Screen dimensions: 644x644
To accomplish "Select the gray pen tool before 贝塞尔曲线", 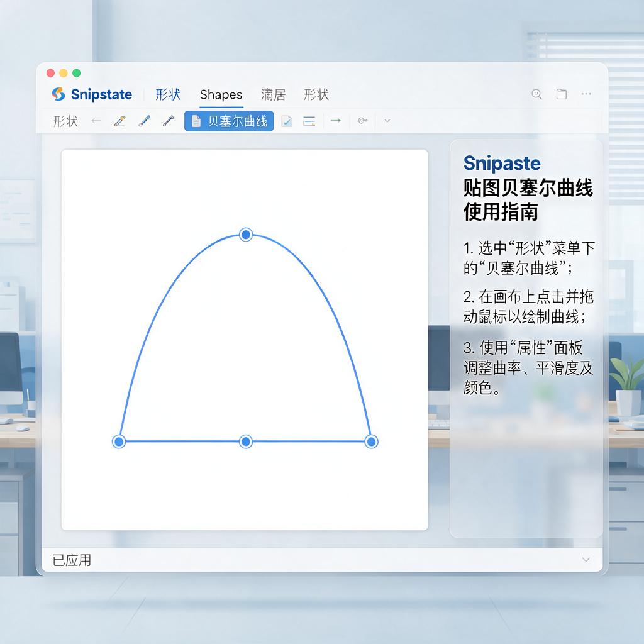I will pyautogui.click(x=168, y=121).
